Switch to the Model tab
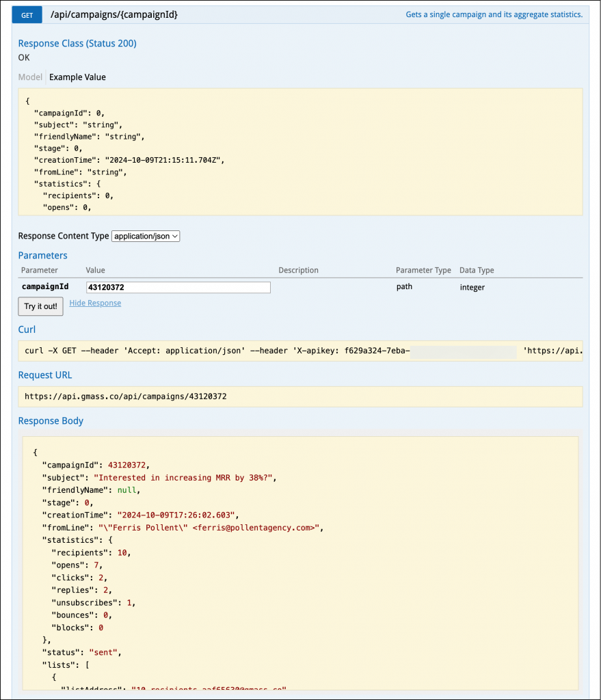The width and height of the screenshot is (601, 700). (x=30, y=77)
